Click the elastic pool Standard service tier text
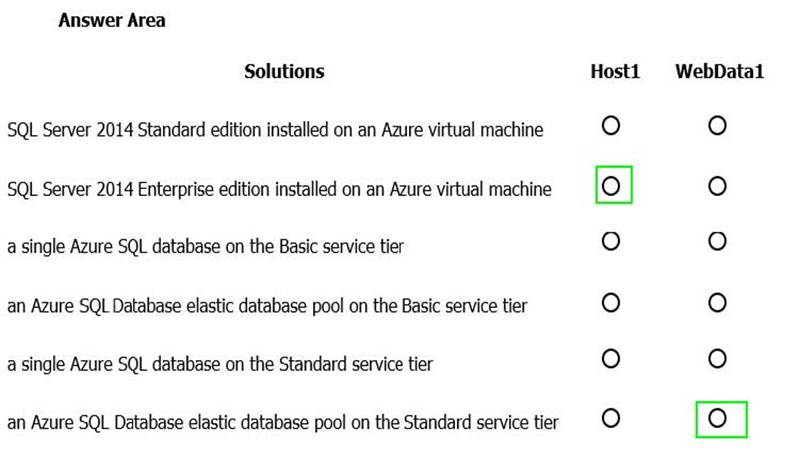Image resolution: width=799 pixels, height=464 pixels. (283, 423)
